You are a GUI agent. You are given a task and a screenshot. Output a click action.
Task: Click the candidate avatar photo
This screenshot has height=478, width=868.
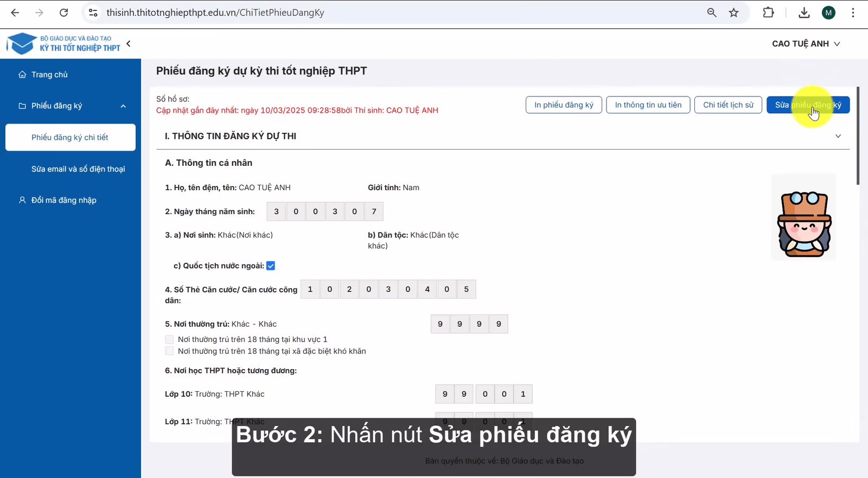(x=803, y=217)
